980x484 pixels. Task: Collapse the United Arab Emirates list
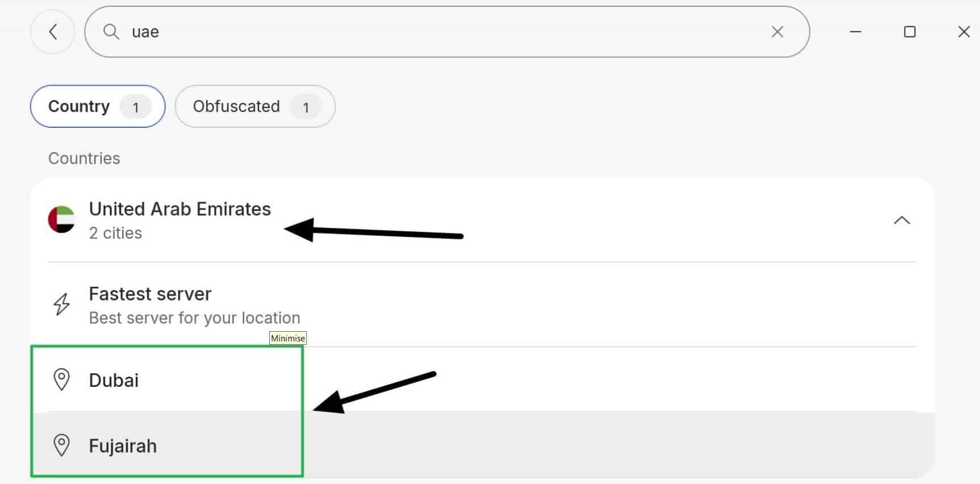[902, 220]
